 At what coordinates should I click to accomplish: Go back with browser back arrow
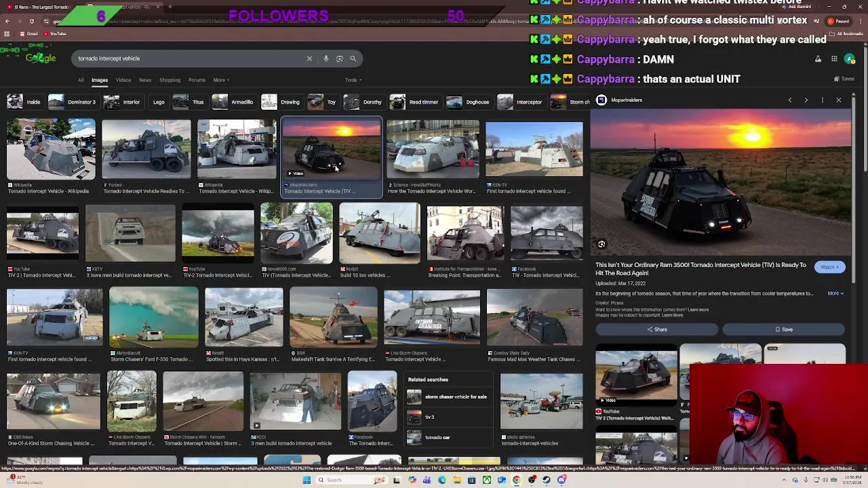click(7, 21)
